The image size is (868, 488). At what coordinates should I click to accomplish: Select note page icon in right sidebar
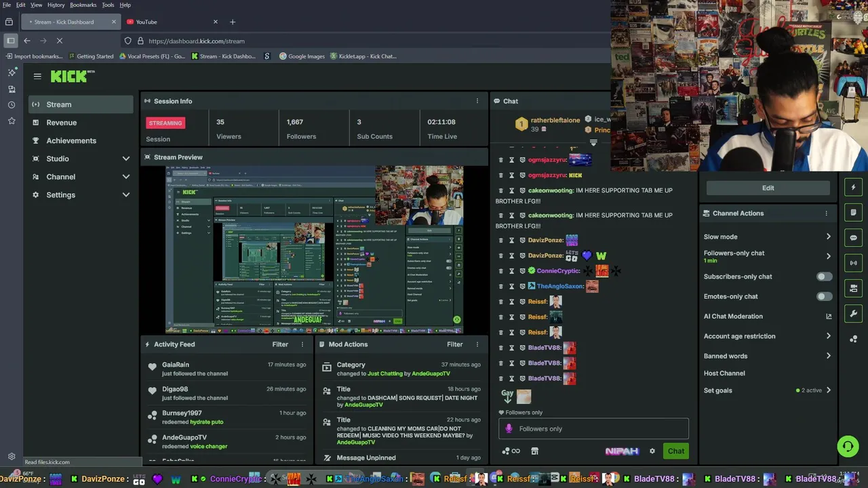point(854,213)
